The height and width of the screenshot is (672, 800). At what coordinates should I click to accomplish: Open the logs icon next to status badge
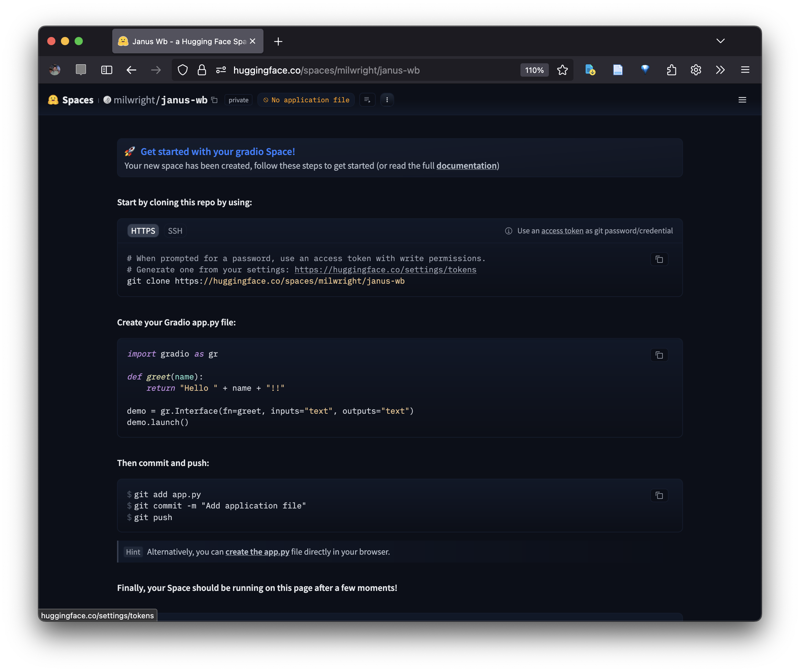tap(367, 100)
